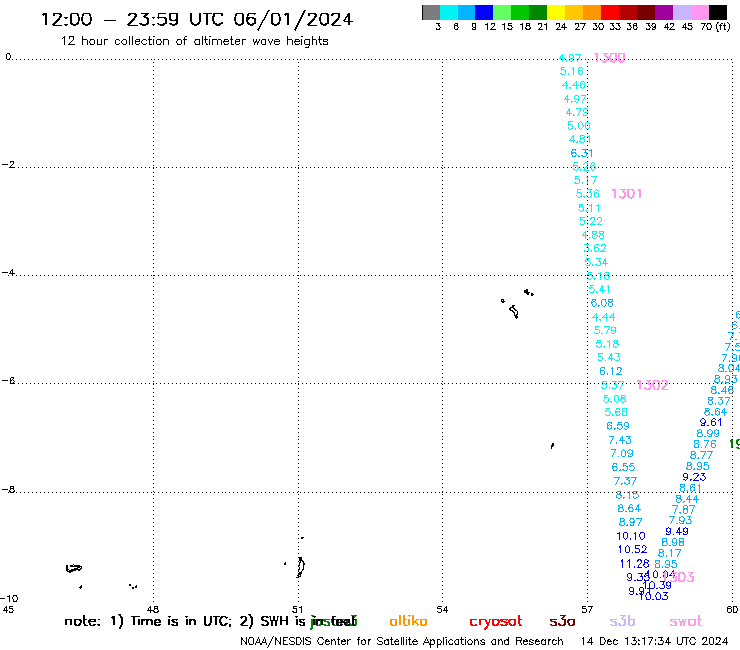The width and height of the screenshot is (740, 650).
Task: Click the wave height value '9.23'
Action: coord(695,477)
